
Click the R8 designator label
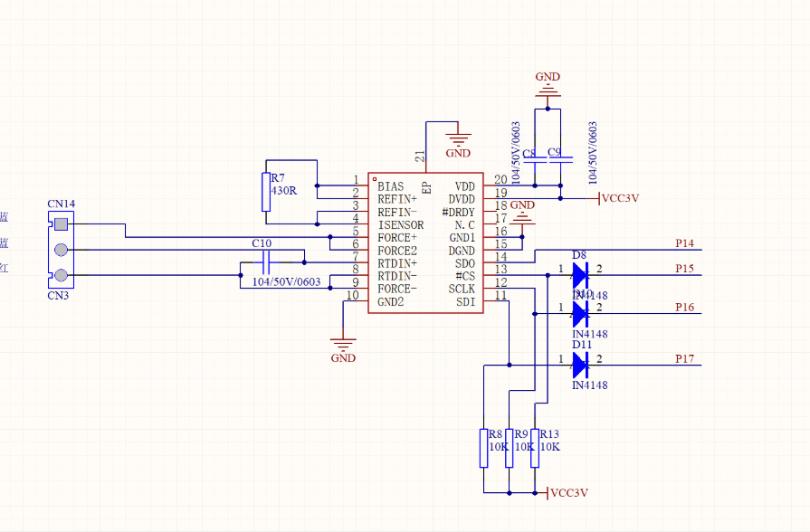495,434
